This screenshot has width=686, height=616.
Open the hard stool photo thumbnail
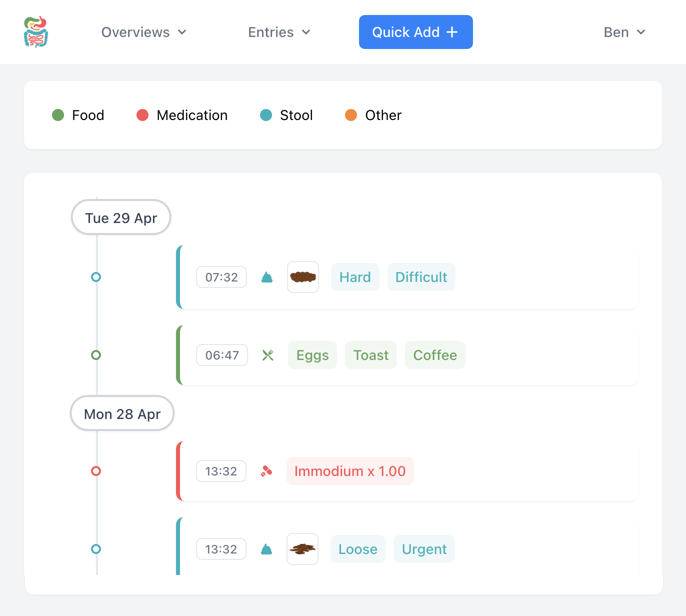[x=302, y=277]
